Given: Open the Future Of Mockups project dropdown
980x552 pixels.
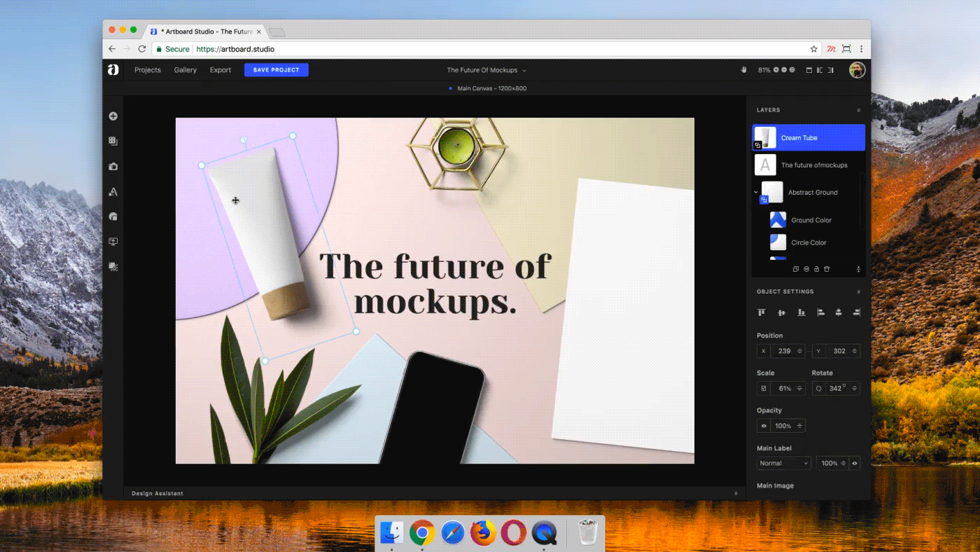Looking at the screenshot, I should tap(487, 70).
